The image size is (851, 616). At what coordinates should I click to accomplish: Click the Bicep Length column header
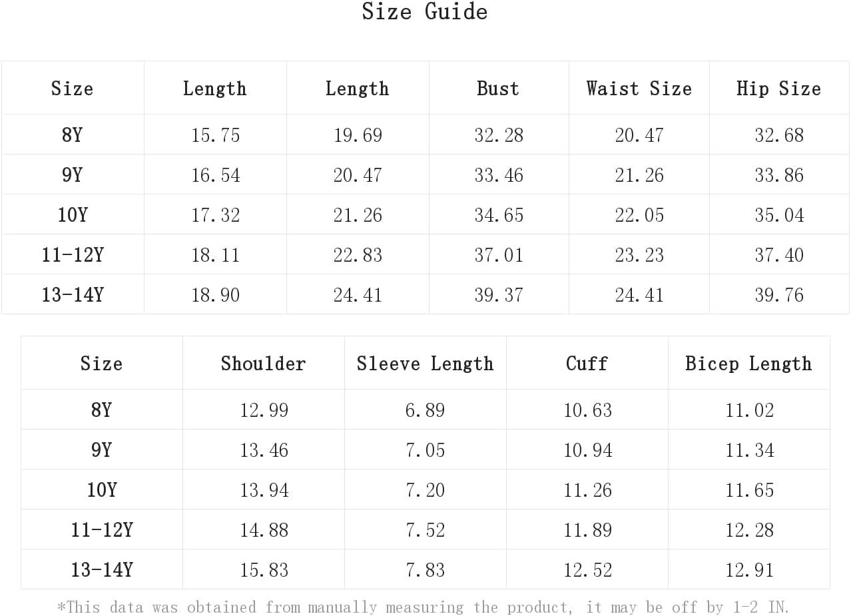point(748,364)
